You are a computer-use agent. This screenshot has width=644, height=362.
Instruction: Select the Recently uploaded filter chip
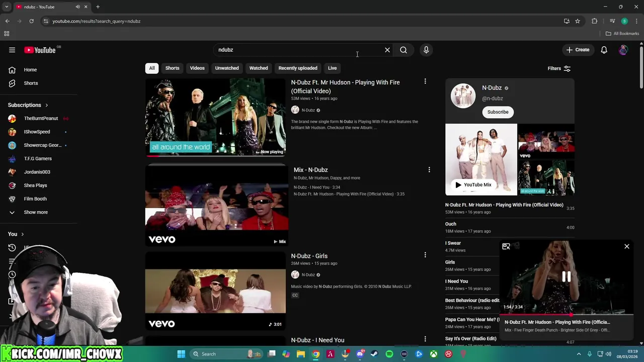coord(298,68)
